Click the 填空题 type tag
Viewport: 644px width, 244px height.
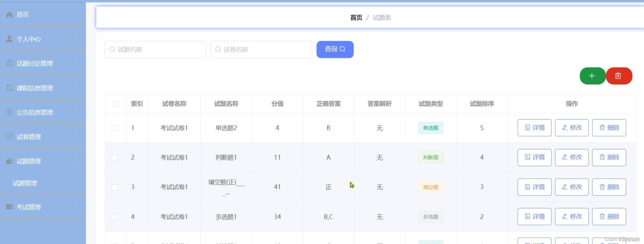(x=430, y=187)
